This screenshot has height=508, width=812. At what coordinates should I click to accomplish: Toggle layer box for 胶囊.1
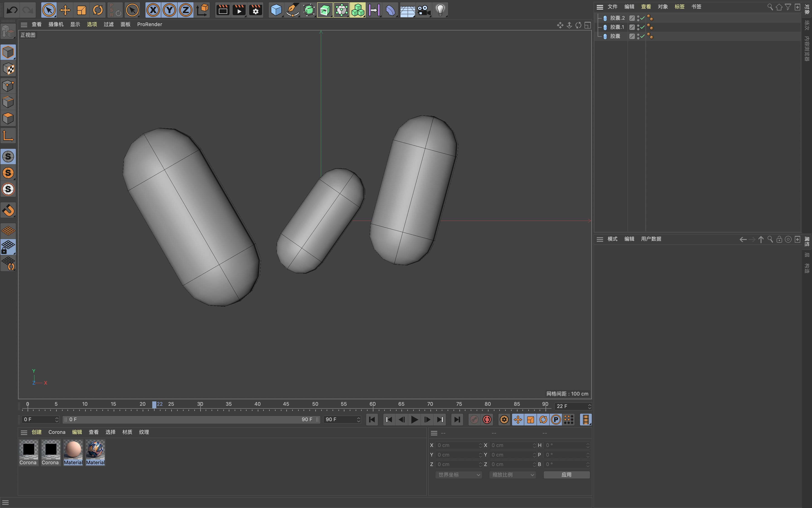coord(632,27)
